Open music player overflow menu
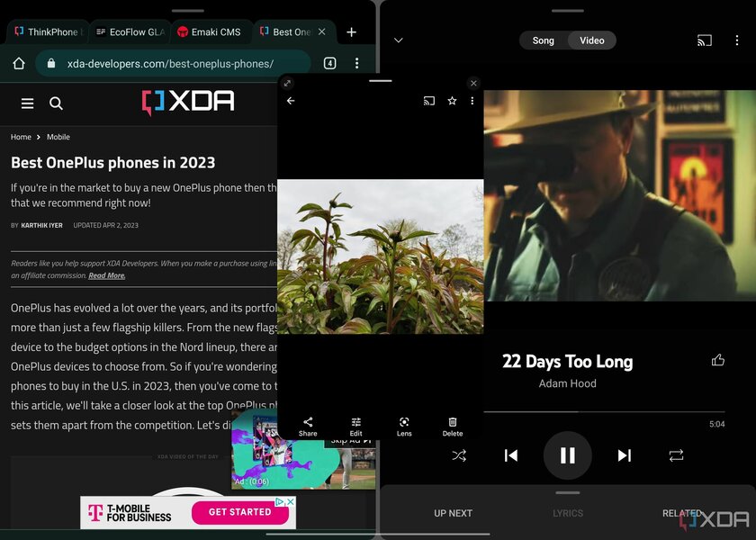The width and height of the screenshot is (756, 540). click(737, 40)
